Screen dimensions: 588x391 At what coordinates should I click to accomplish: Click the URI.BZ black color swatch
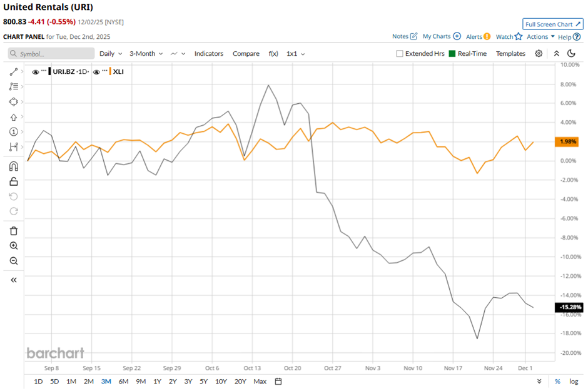(x=49, y=71)
